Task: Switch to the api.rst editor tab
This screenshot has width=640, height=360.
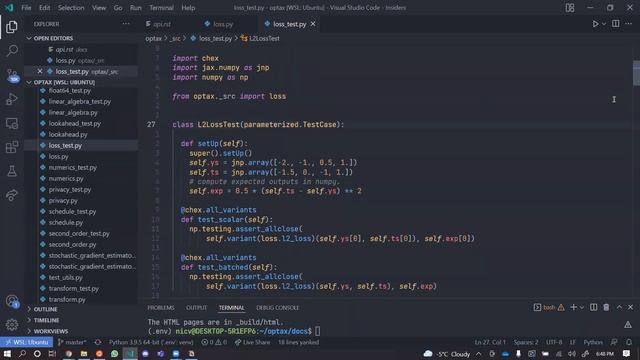Action: click(162, 24)
